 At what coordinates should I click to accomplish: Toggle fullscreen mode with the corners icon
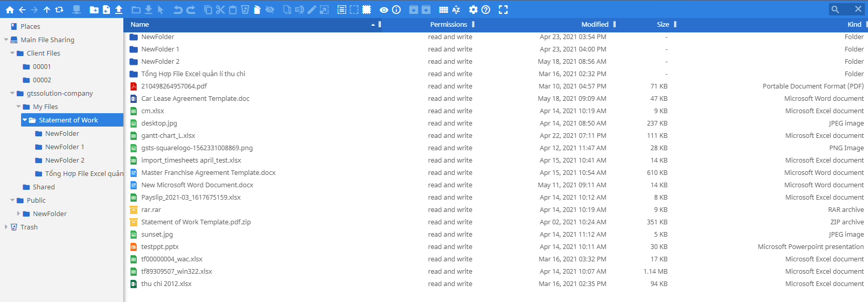coord(503,9)
